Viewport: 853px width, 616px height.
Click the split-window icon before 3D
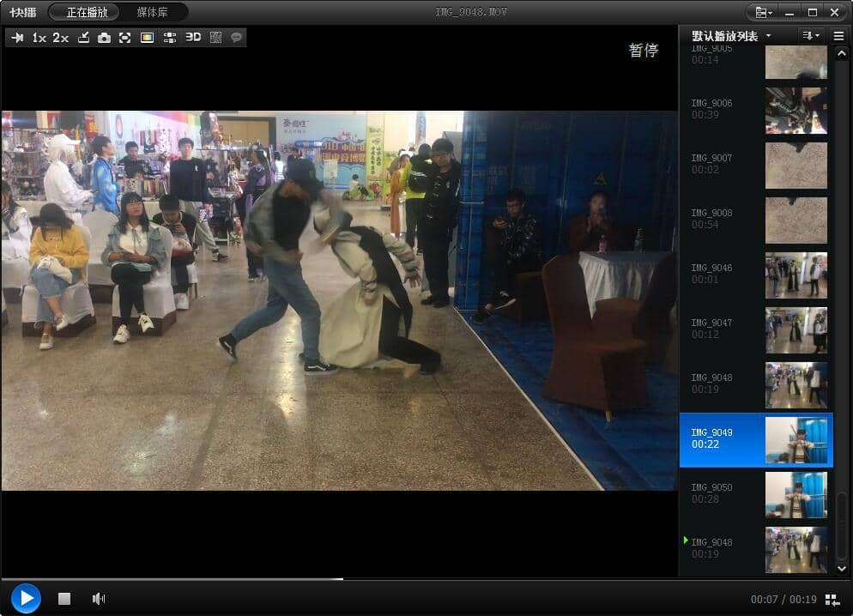click(x=170, y=38)
